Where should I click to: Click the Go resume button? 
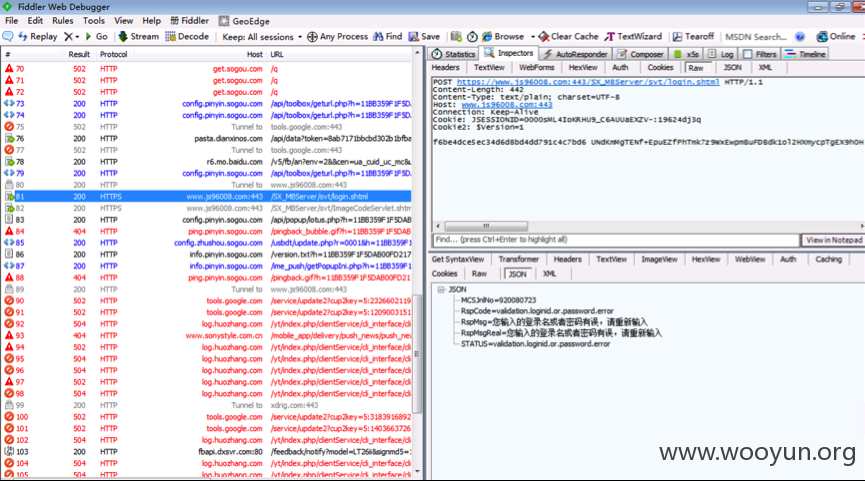(96, 36)
